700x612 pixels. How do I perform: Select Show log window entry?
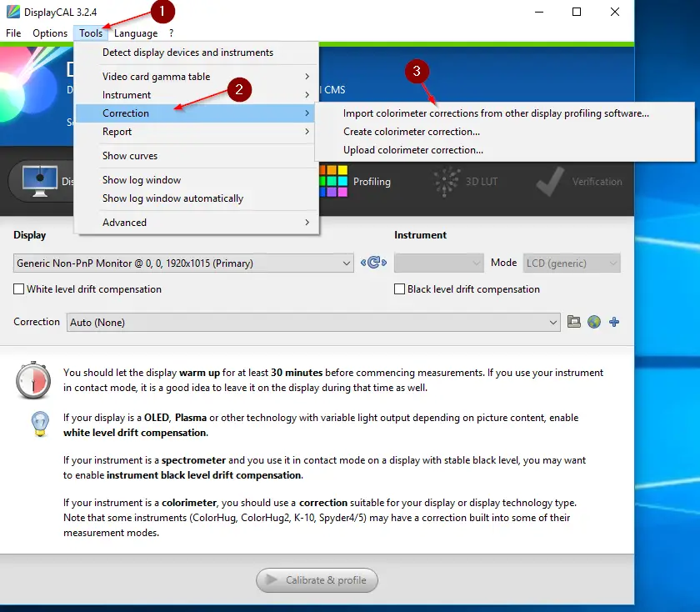(197, 179)
